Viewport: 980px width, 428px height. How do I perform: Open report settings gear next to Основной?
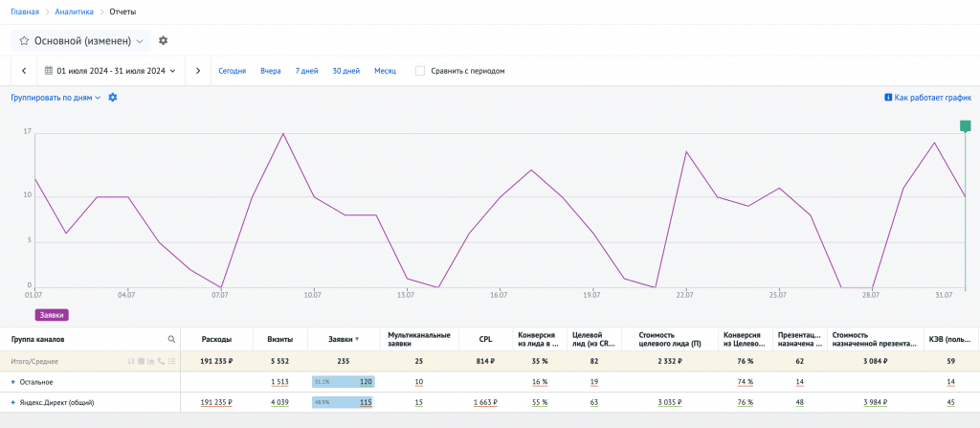pos(163,41)
